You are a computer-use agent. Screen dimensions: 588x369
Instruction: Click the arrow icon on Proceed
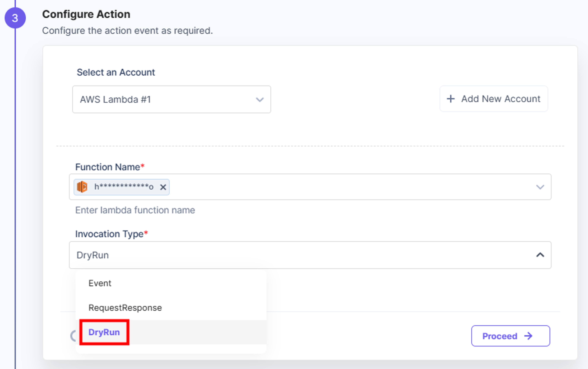(x=528, y=336)
